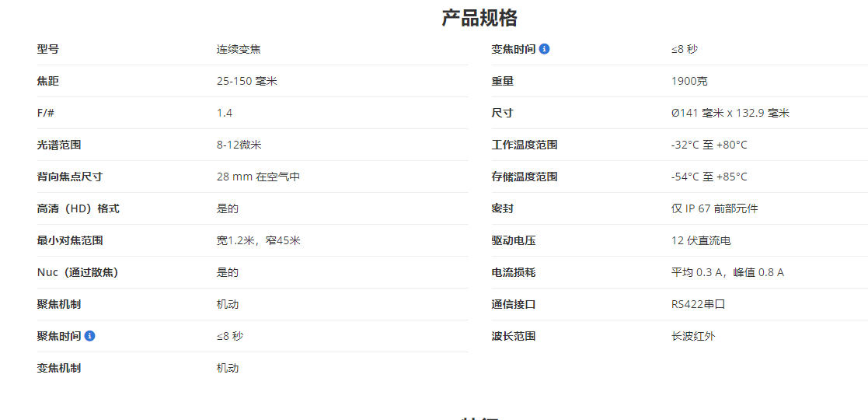Click the -32°C 至 +80°C operating temperature
Image resolution: width=868 pixels, height=420 pixels.
click(709, 145)
